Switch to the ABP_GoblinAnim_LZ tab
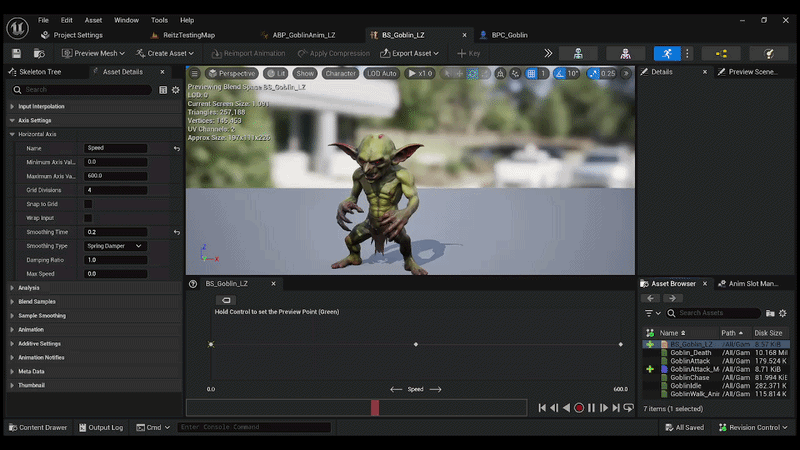Screen dimensions: 800x450 click(x=304, y=35)
